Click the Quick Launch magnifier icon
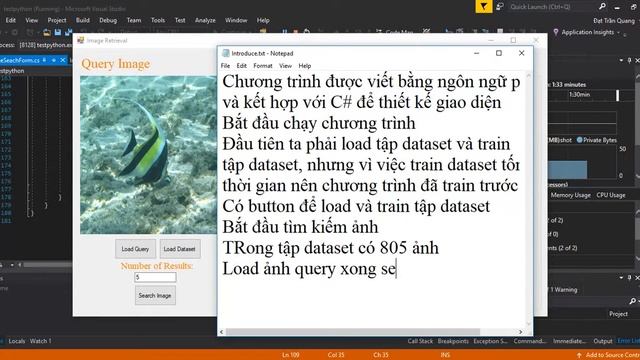The width and height of the screenshot is (640, 360). coord(602,7)
